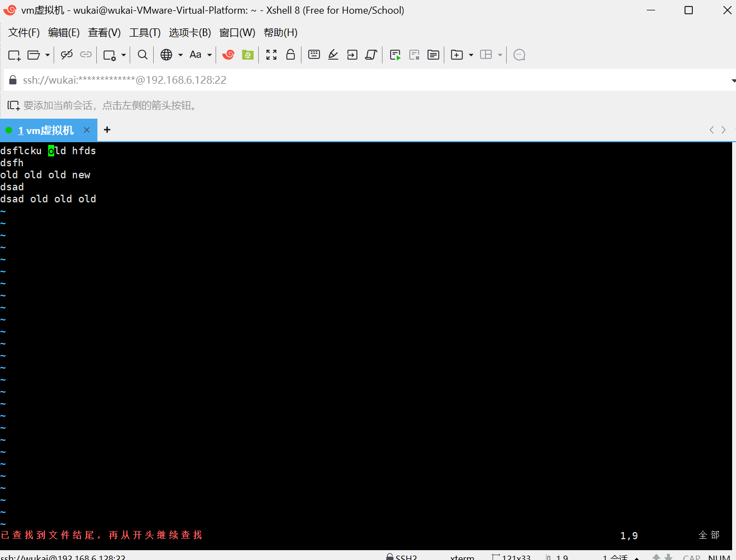736x560 pixels.
Task: Click the Aa font icon
Action: coord(195,55)
